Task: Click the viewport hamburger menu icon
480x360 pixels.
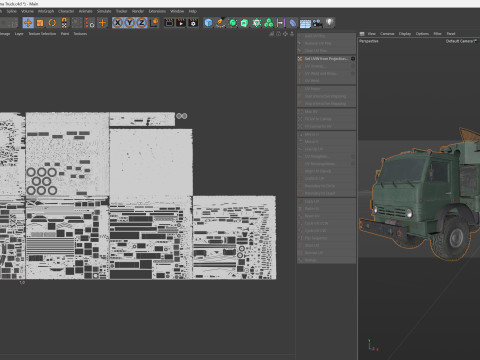Action: coord(362,34)
